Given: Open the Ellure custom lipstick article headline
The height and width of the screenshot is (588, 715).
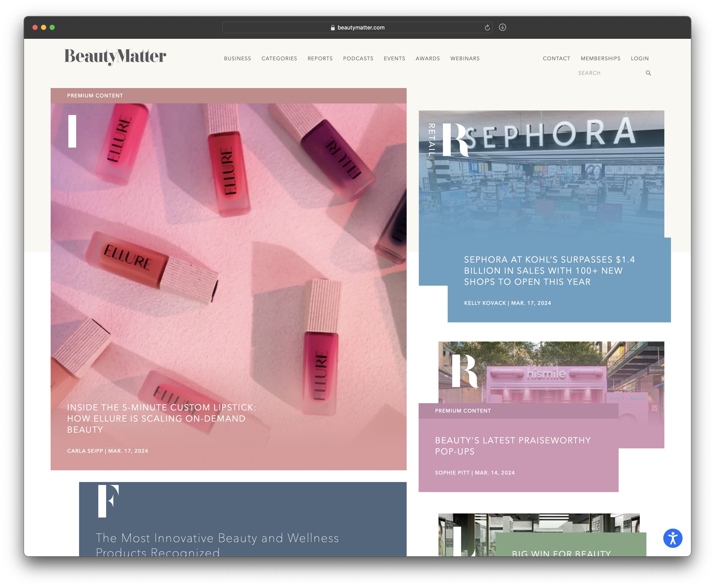Looking at the screenshot, I should pyautogui.click(x=161, y=418).
